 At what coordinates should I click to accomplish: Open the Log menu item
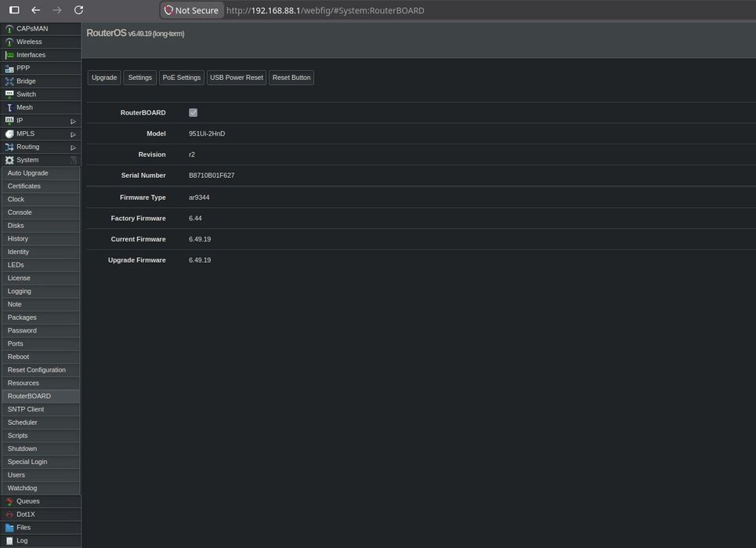click(41, 541)
